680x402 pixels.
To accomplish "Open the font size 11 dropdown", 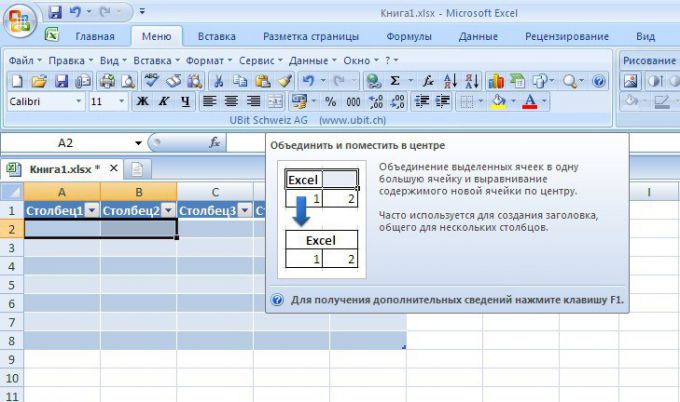I will click(122, 101).
